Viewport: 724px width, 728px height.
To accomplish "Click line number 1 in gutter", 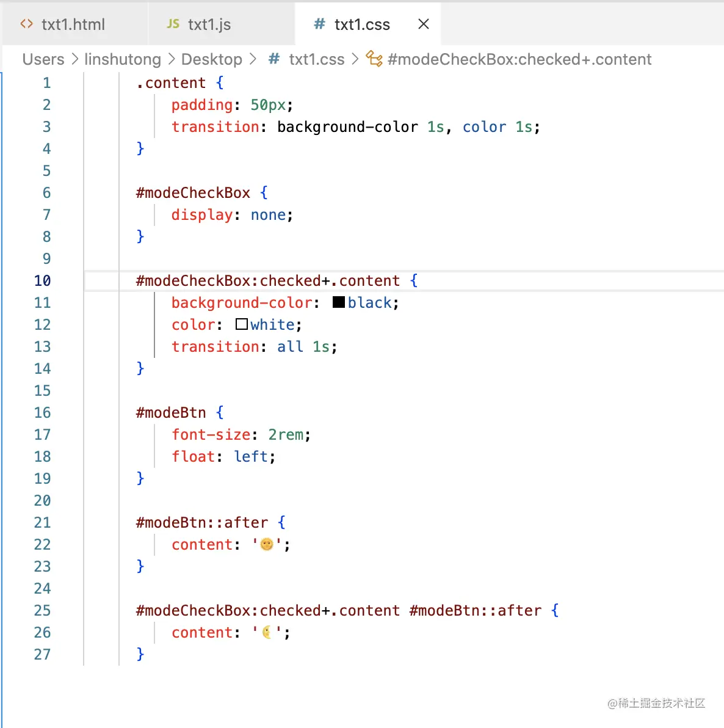I will coord(46,82).
